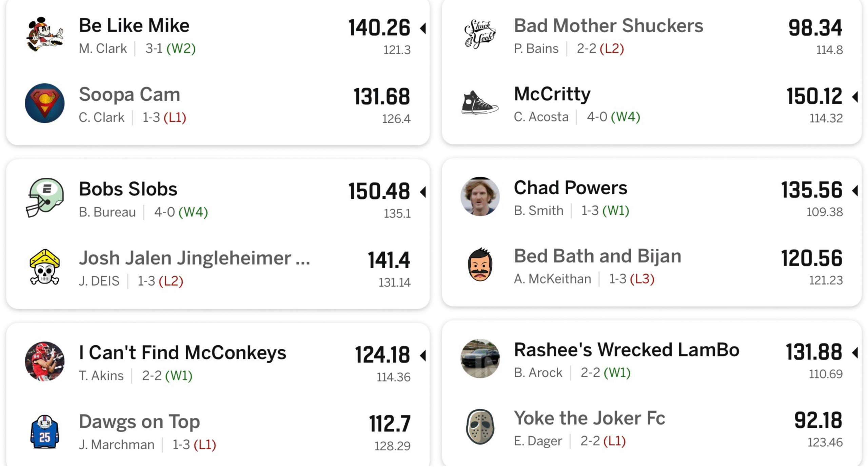Click Soopa Cam's Superman shield logo
Viewport: 868px width, 467px height.
click(45, 103)
